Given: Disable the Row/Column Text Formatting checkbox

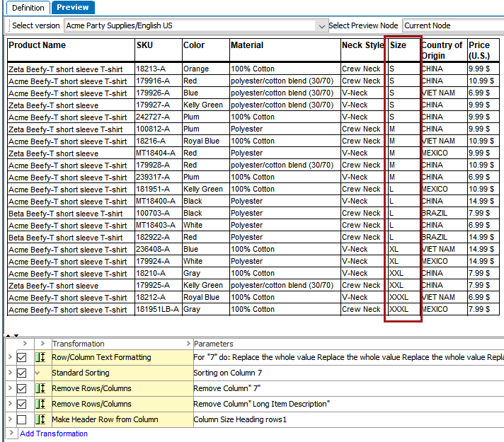Looking at the screenshot, I should tap(22, 358).
